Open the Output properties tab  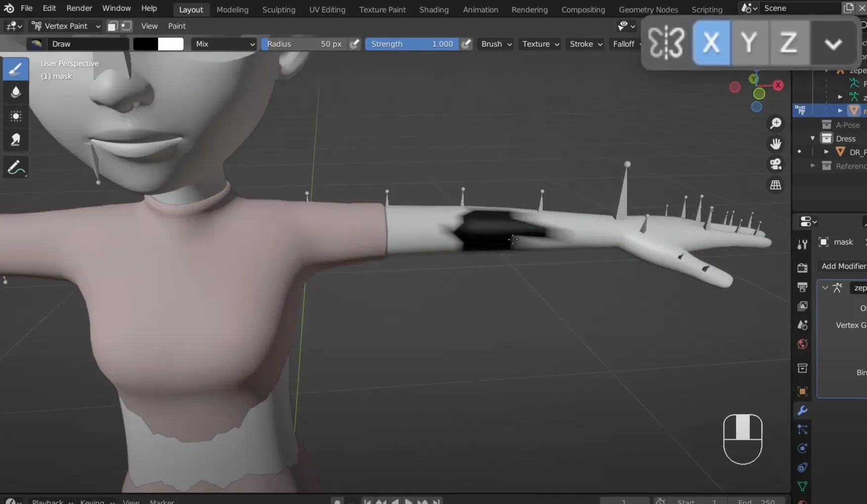pyautogui.click(x=802, y=287)
